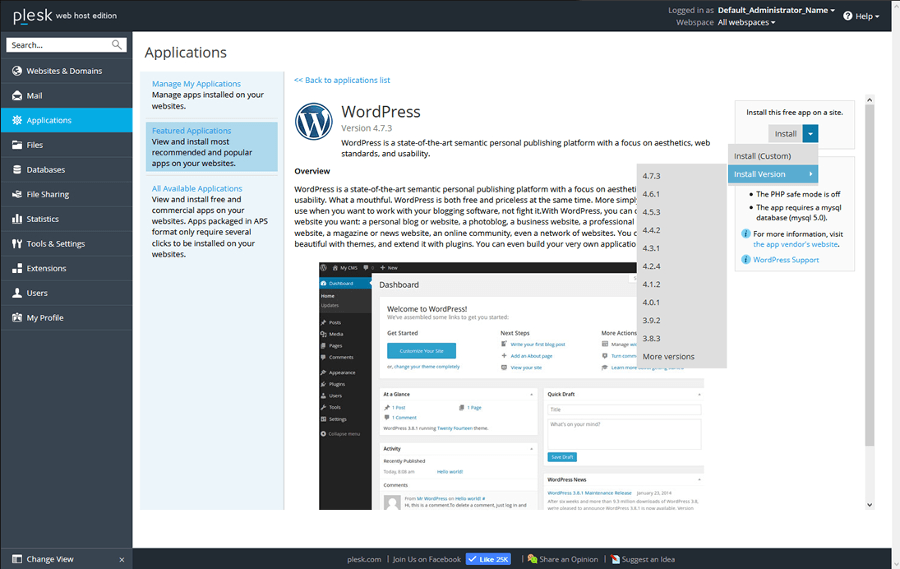
Task: Click the Databases icon in sidebar
Action: (x=17, y=170)
